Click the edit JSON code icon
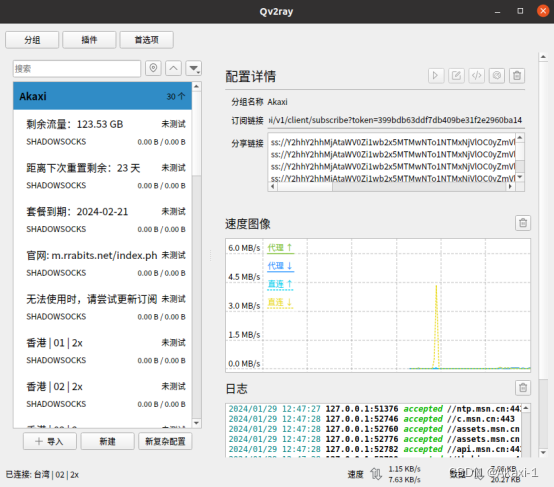The height and width of the screenshot is (487, 554). [476, 76]
